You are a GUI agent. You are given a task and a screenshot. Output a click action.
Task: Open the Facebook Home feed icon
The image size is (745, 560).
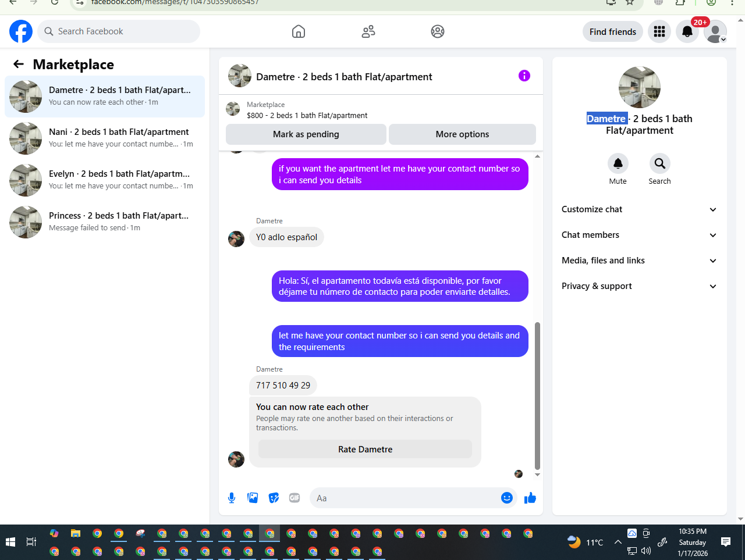[299, 31]
